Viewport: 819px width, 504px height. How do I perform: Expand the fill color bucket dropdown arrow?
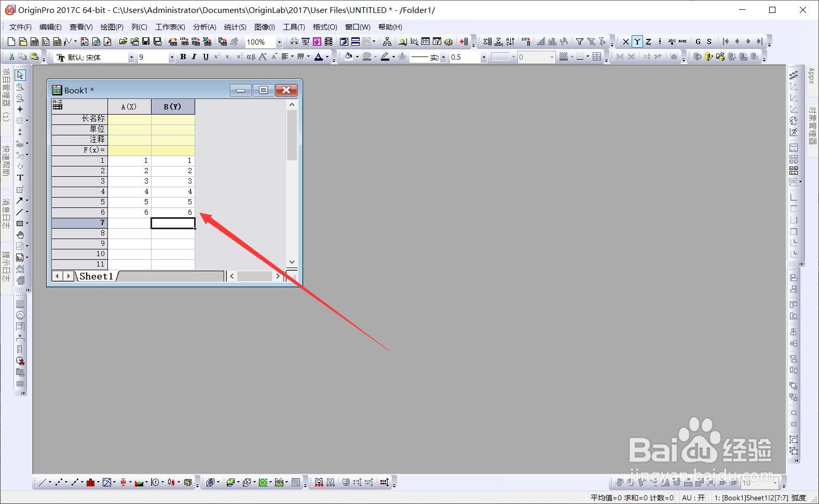point(357,57)
